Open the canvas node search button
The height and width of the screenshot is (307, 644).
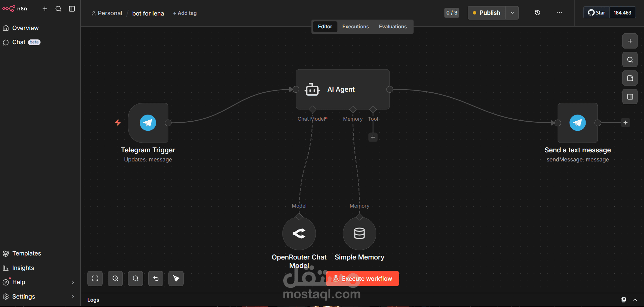tap(630, 60)
